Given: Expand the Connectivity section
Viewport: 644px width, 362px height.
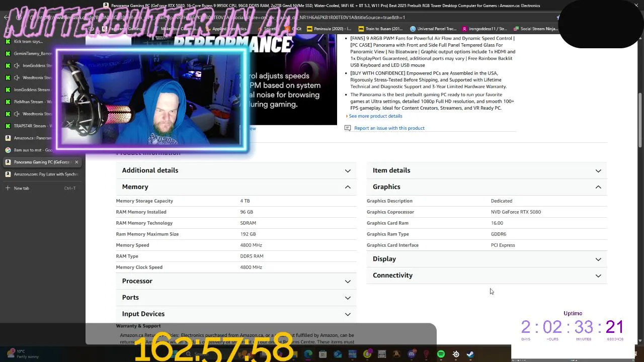Looking at the screenshot, I should click(x=487, y=276).
